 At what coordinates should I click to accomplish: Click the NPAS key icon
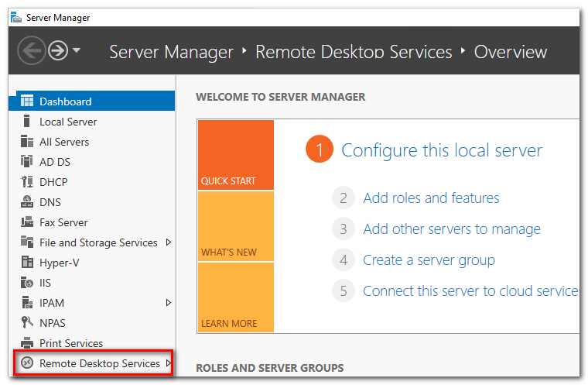(27, 323)
